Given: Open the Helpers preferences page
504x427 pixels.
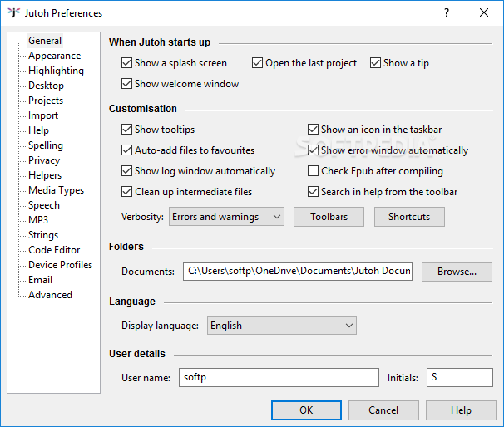Looking at the screenshot, I should coord(45,175).
